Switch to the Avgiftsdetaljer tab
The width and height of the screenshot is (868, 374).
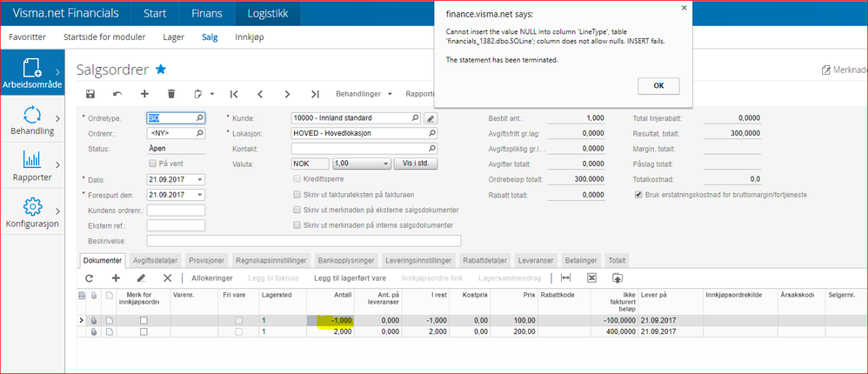coord(156,260)
